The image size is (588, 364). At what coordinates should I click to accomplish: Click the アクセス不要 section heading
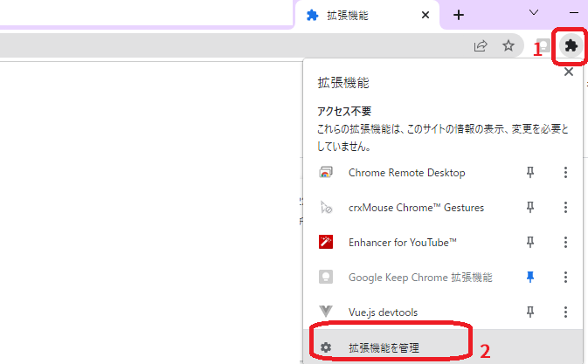(344, 111)
